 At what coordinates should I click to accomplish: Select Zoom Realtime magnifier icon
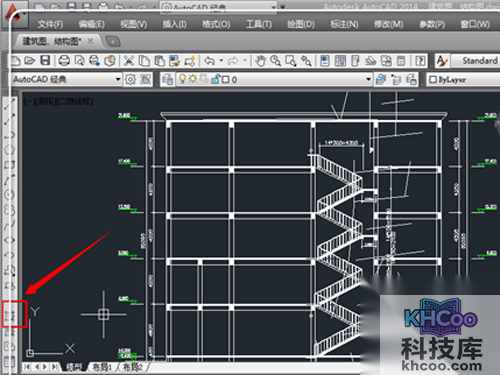(x=275, y=61)
